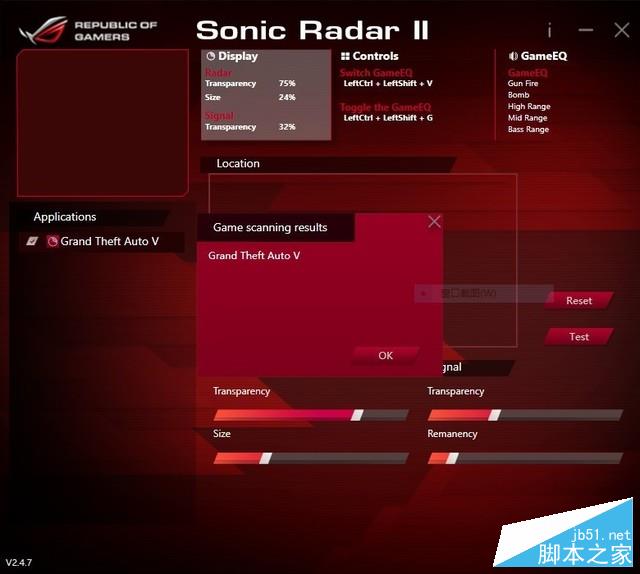
Task: Adjust the Signal Transparency slider handle
Action: (x=495, y=415)
